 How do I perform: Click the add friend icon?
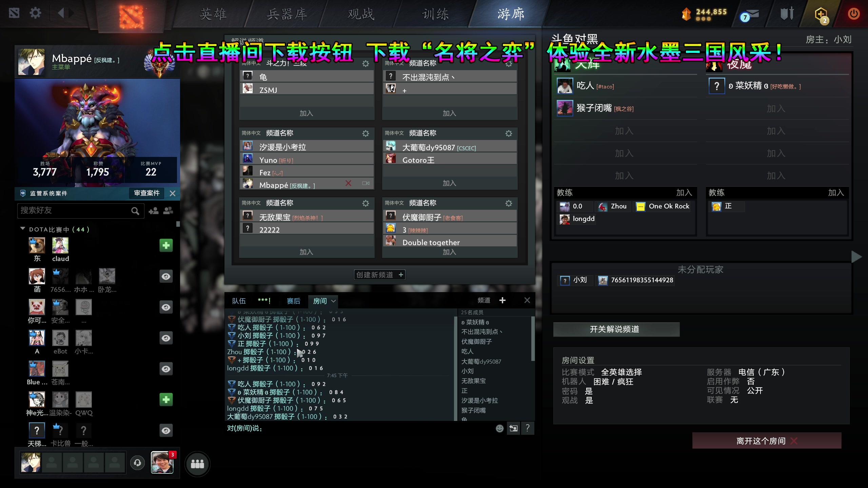tap(154, 211)
